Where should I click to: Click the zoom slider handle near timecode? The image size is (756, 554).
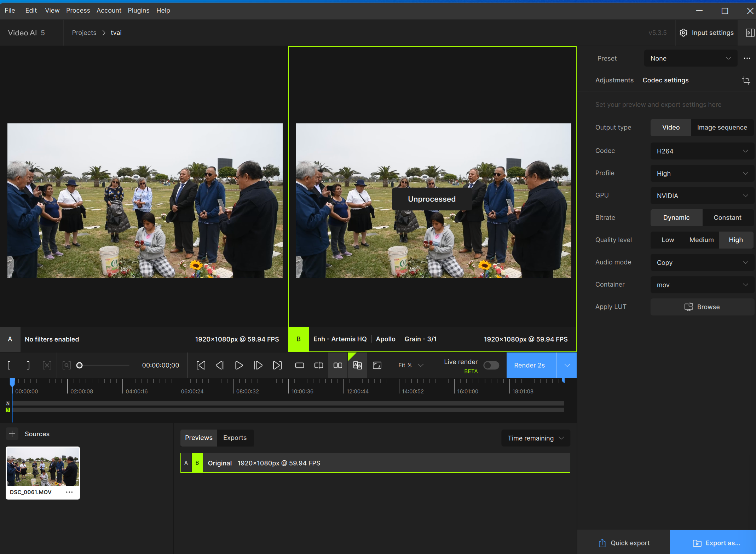pos(80,365)
